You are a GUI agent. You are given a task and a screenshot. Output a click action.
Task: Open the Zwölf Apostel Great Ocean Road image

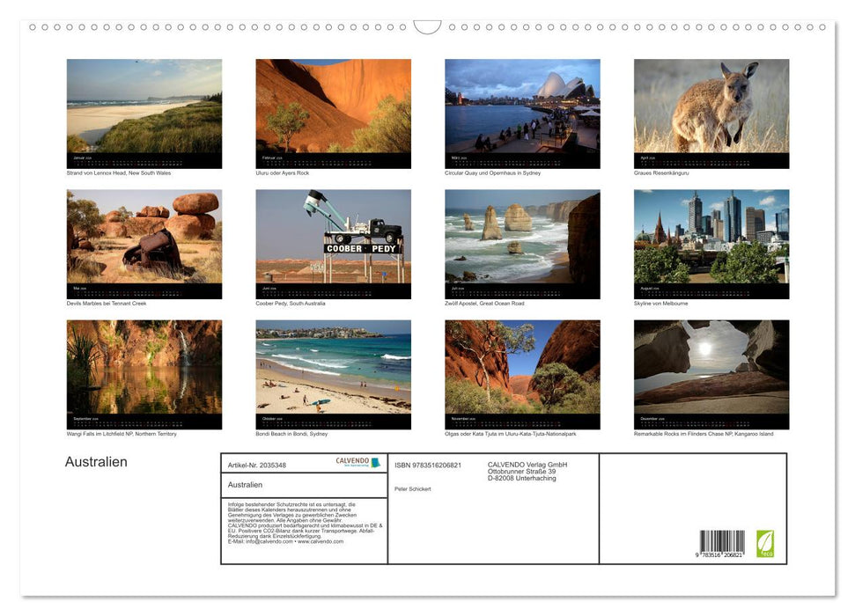(x=521, y=243)
